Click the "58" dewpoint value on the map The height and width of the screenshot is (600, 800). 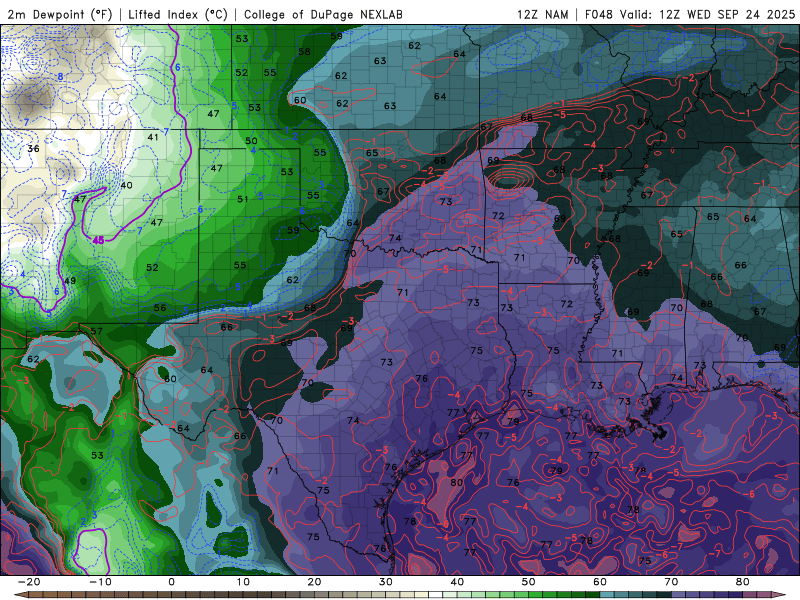pyautogui.click(x=304, y=52)
